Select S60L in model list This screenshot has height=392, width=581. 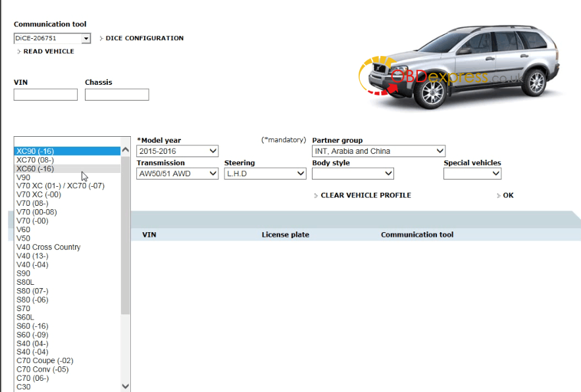click(x=67, y=317)
